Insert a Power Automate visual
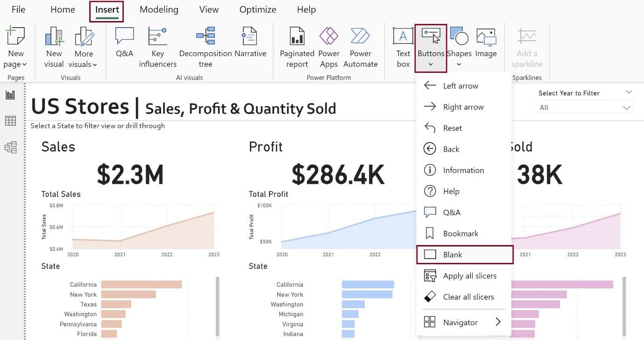Image resolution: width=644 pixels, height=340 pixels. (x=361, y=47)
